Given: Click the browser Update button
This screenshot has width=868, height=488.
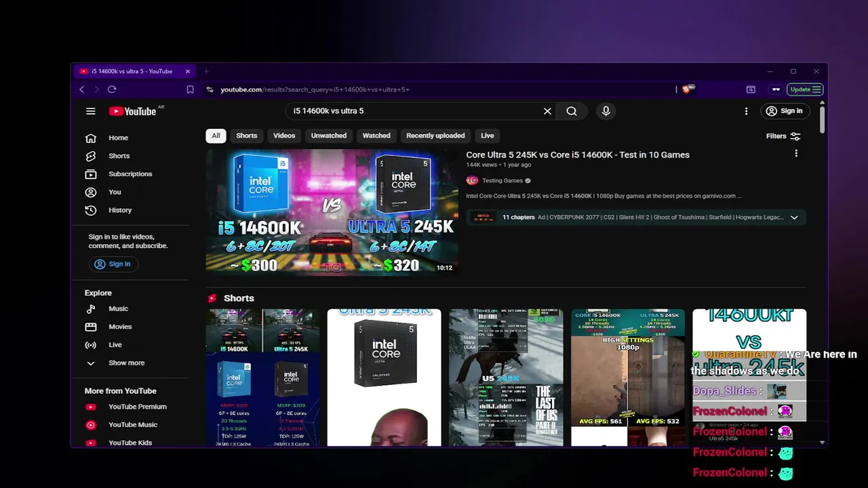Looking at the screenshot, I should click(x=806, y=89).
